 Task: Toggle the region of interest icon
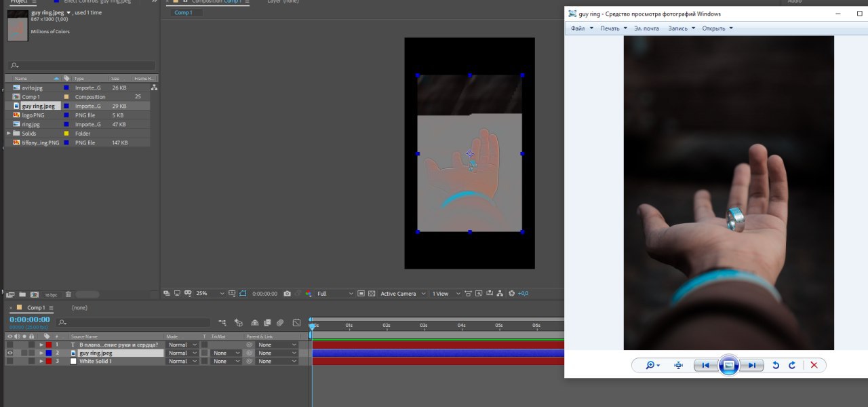[x=361, y=294]
